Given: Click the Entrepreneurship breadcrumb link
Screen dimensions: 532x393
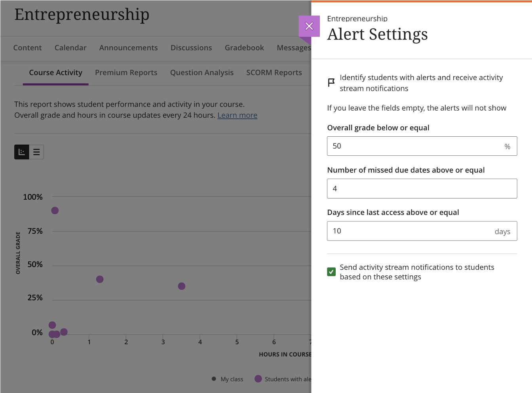Looking at the screenshot, I should [357, 19].
